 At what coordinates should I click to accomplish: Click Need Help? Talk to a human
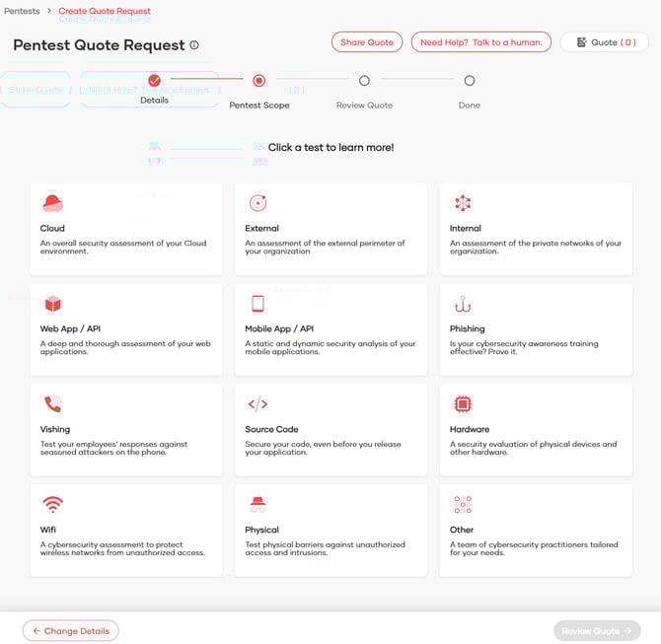tap(480, 42)
